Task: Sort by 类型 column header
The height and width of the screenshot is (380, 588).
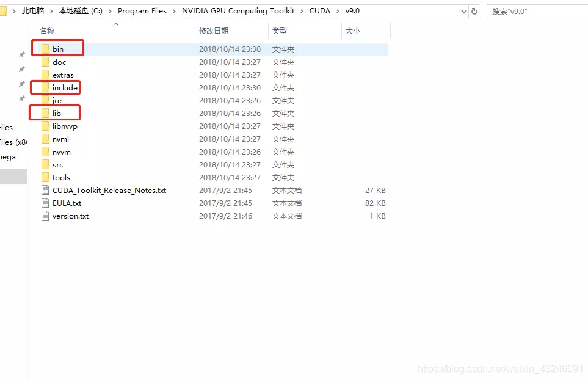Action: pyautogui.click(x=280, y=31)
